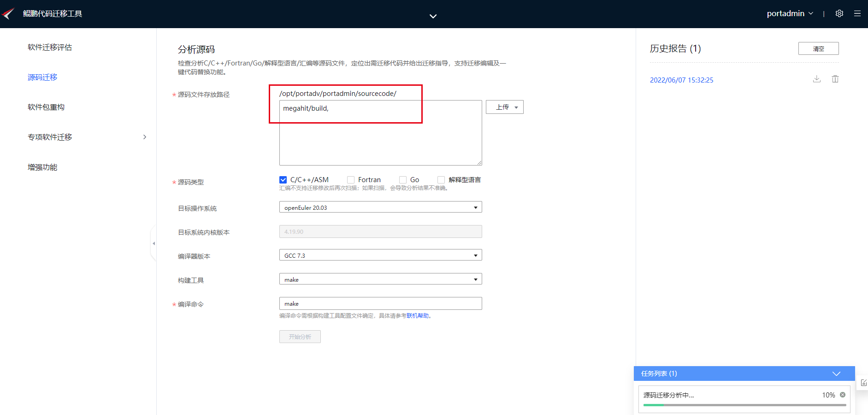Enable the Fortran source type checkbox

(351, 180)
